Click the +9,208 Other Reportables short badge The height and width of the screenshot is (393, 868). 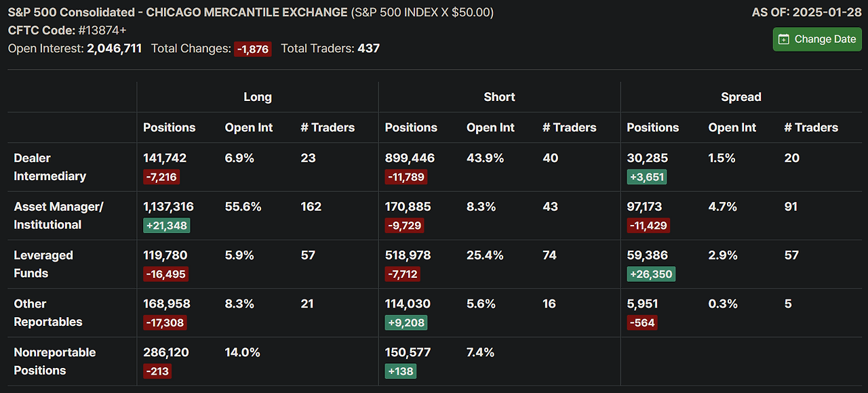[406, 323]
